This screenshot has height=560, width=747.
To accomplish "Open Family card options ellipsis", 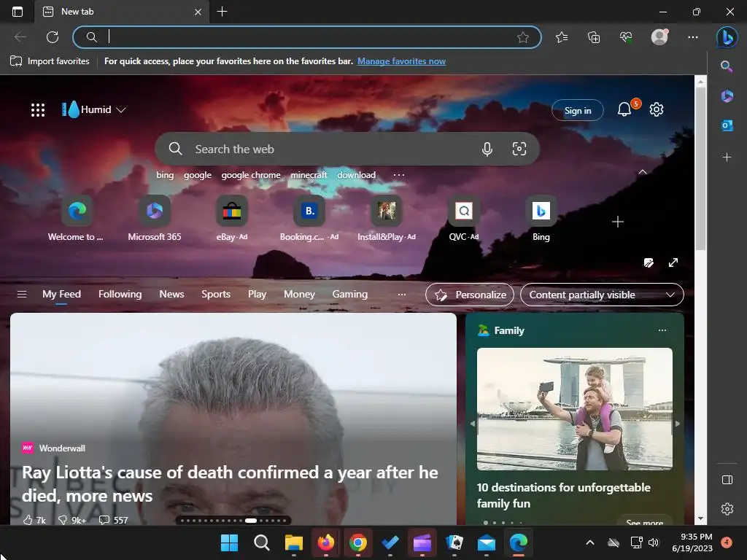I will pos(662,330).
